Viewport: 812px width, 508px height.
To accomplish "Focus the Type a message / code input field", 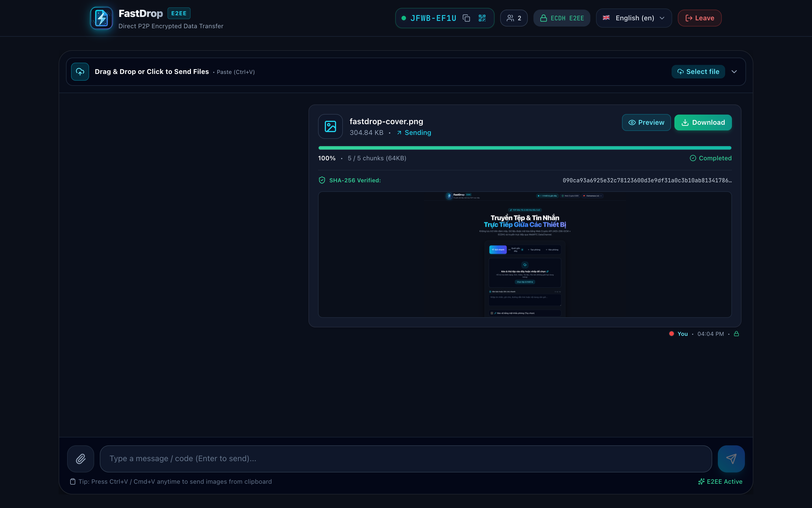I will (406, 459).
